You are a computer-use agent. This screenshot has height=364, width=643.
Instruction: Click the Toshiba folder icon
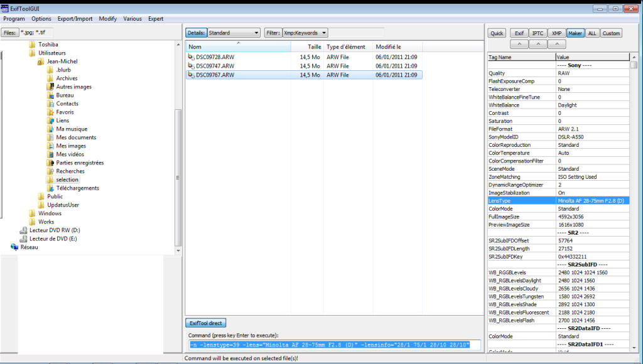32,45
